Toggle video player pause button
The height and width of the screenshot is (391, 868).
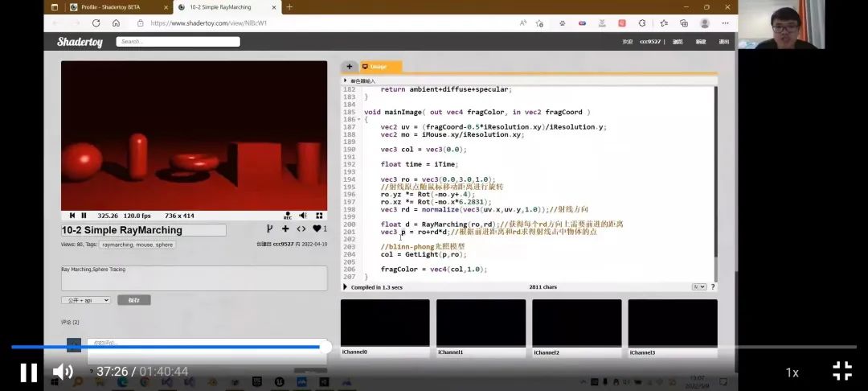pos(28,372)
